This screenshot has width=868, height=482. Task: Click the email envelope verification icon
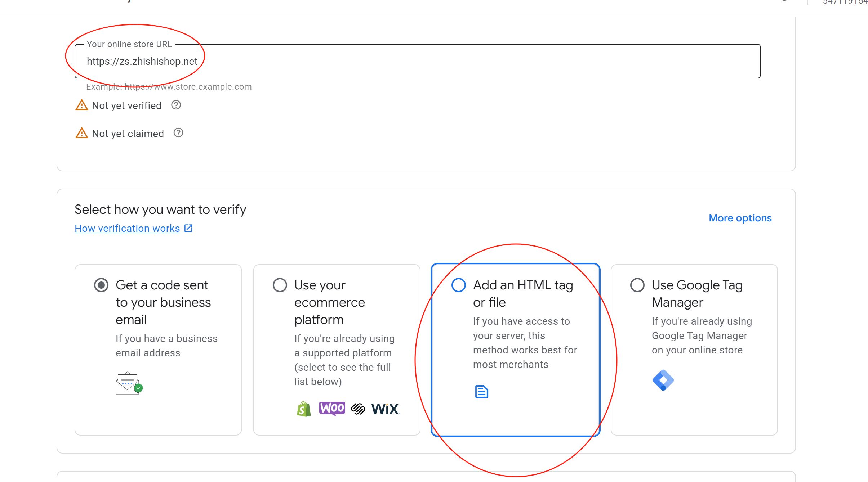(x=129, y=383)
